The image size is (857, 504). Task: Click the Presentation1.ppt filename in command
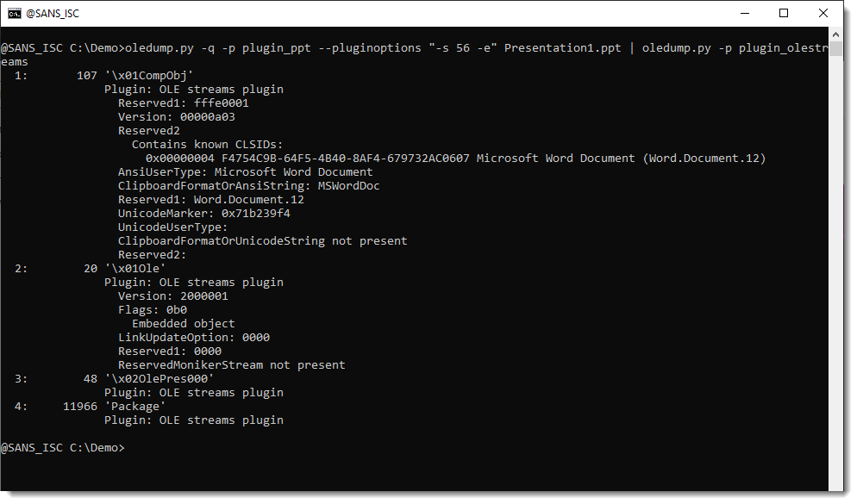tap(562, 48)
